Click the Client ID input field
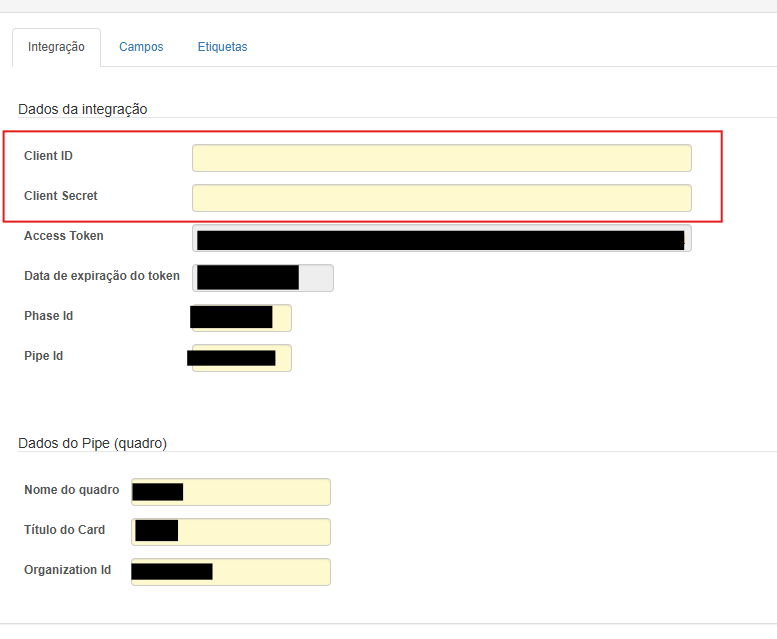The height and width of the screenshot is (639, 777). [x=441, y=158]
